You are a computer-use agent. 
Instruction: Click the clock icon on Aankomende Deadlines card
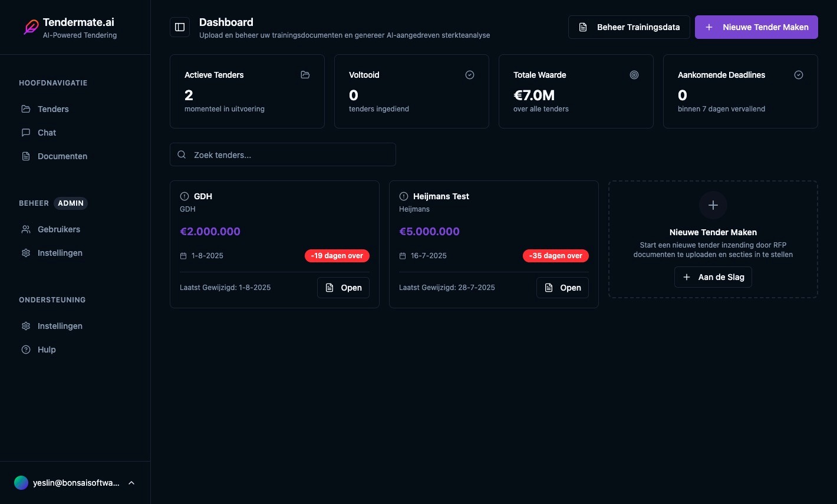799,75
